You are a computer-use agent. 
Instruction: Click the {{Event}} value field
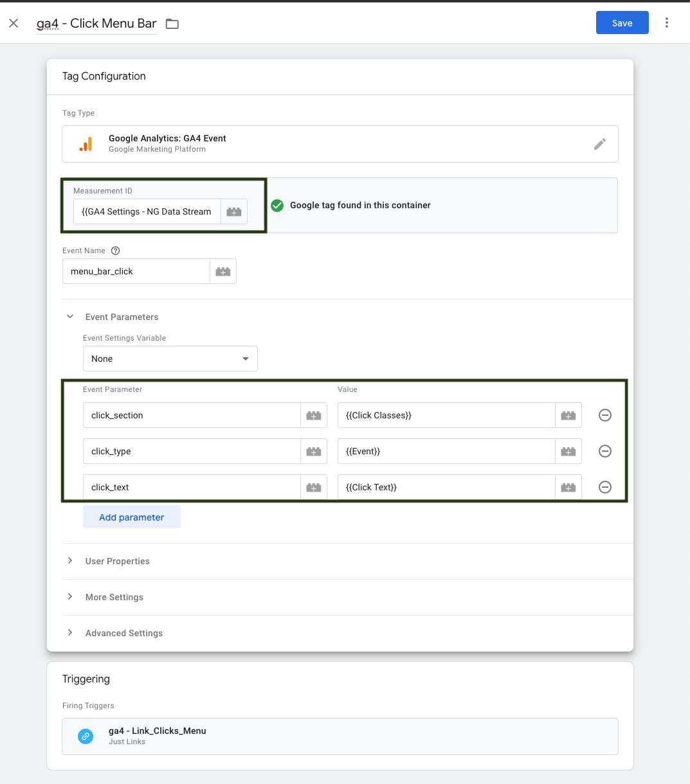click(446, 451)
